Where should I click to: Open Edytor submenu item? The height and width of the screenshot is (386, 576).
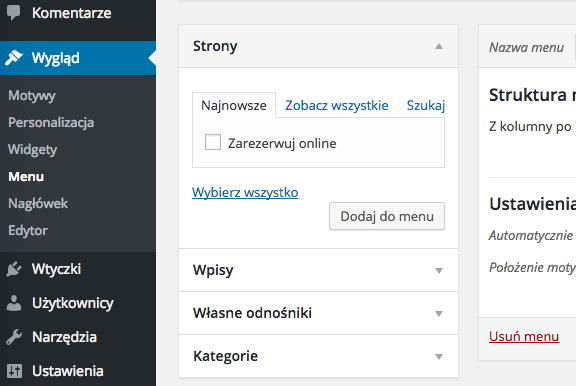[x=28, y=231]
